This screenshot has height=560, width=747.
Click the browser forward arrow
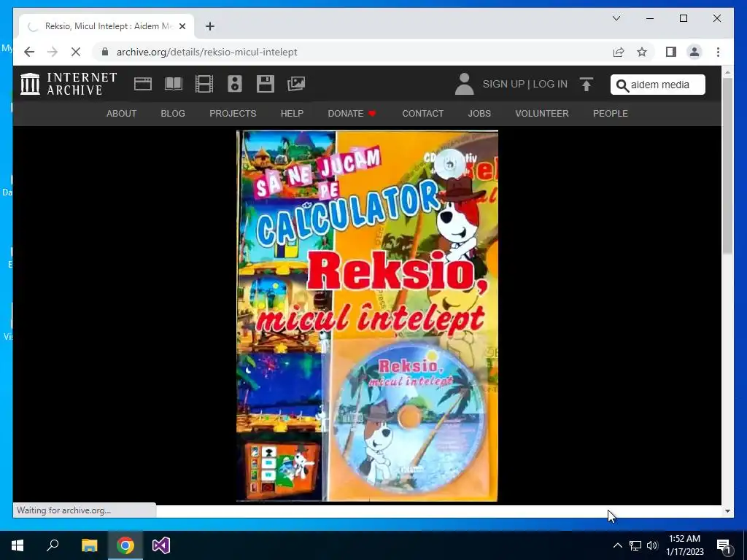click(53, 52)
